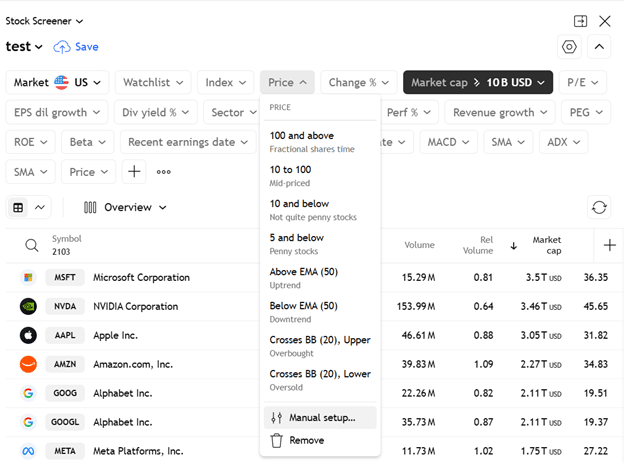624x463 pixels.
Task: Click the table view layout icon
Action: pos(19,207)
